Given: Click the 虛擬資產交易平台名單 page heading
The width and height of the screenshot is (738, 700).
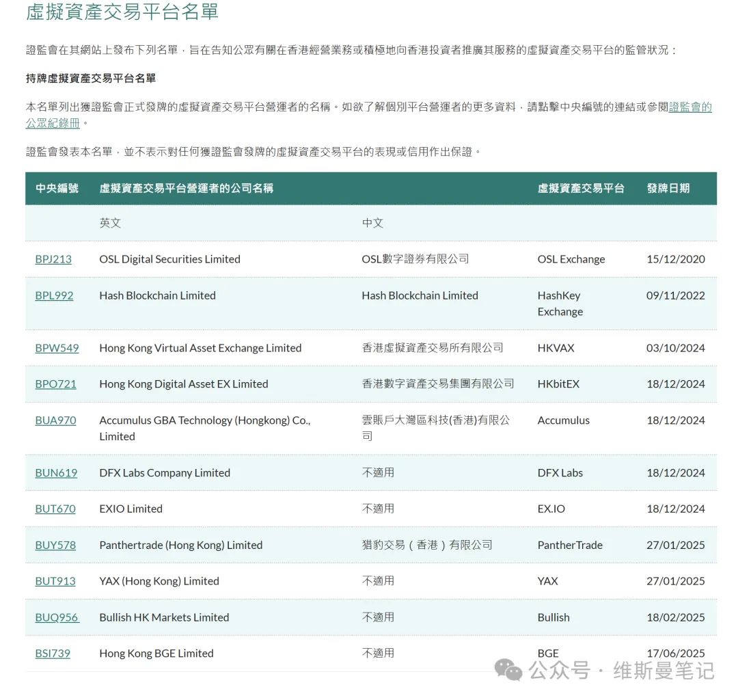Looking at the screenshot, I should (x=122, y=12).
